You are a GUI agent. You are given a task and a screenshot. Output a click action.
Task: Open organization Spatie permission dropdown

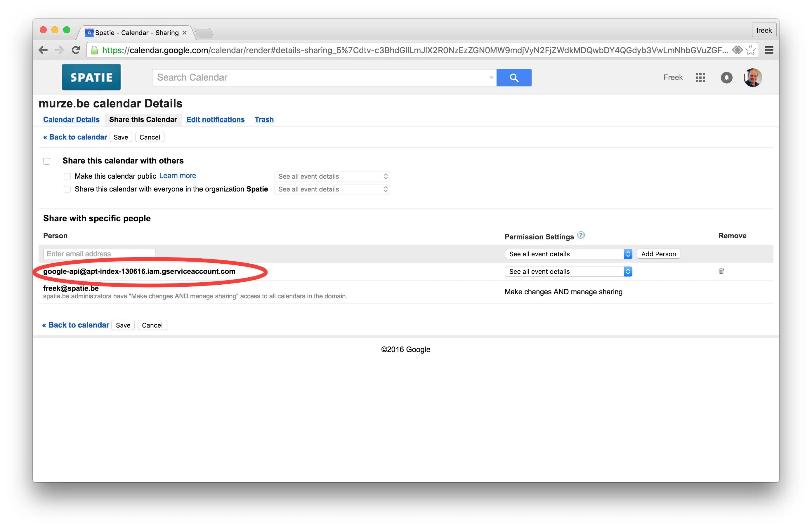(x=332, y=189)
